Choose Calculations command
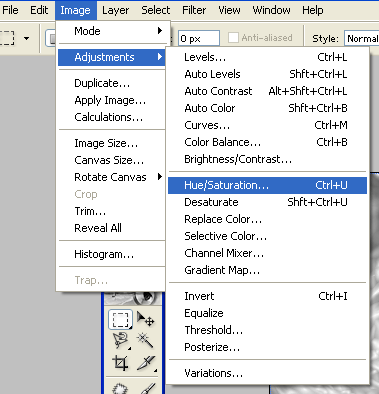 pos(112,117)
